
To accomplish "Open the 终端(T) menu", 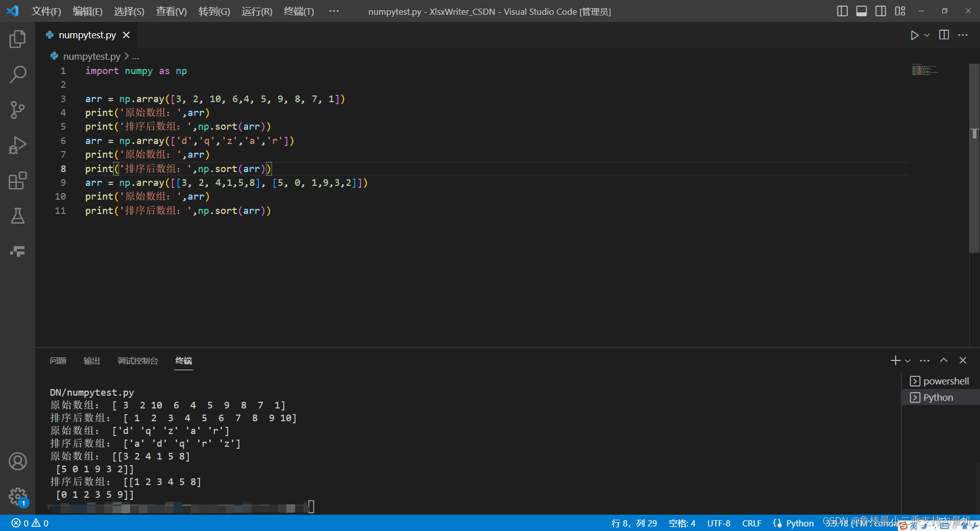I will pyautogui.click(x=299, y=11).
